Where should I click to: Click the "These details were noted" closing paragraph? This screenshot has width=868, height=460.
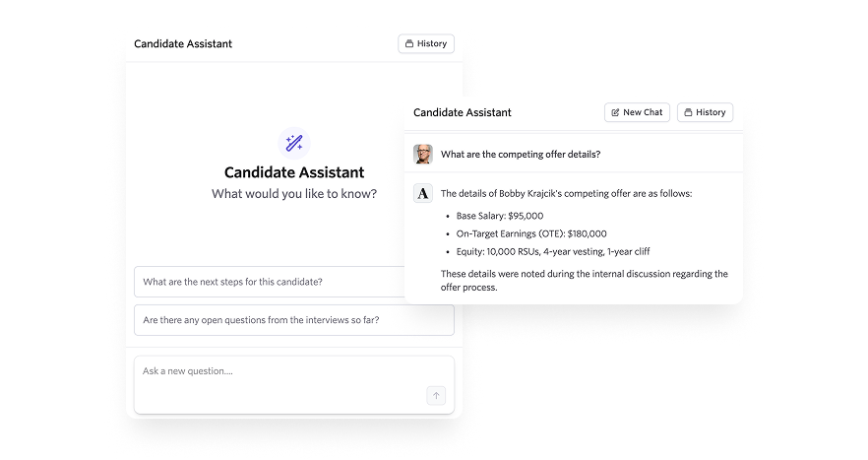click(x=584, y=281)
